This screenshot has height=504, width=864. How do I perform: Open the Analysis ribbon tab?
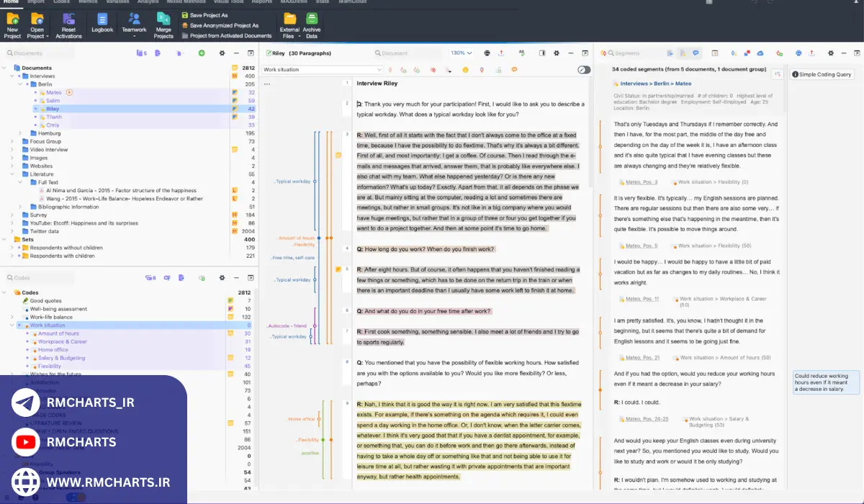[148, 2]
